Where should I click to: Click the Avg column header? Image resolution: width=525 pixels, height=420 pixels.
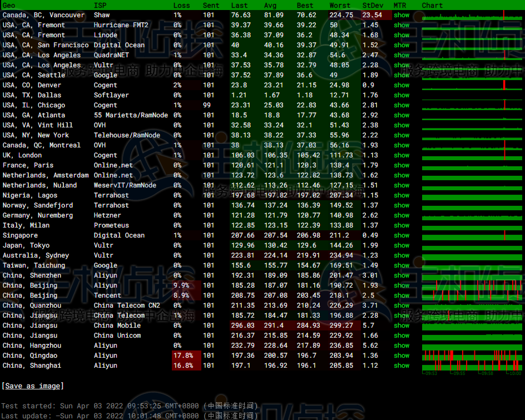(270, 5)
